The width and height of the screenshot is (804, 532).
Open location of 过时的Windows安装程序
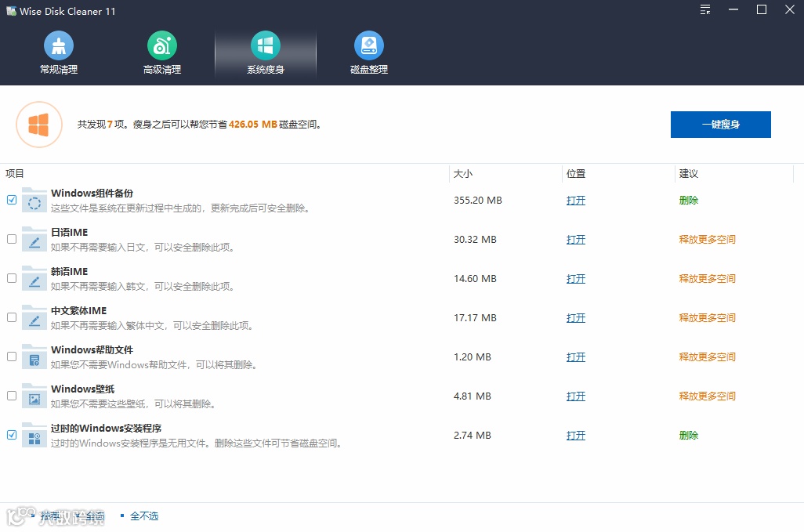point(576,436)
